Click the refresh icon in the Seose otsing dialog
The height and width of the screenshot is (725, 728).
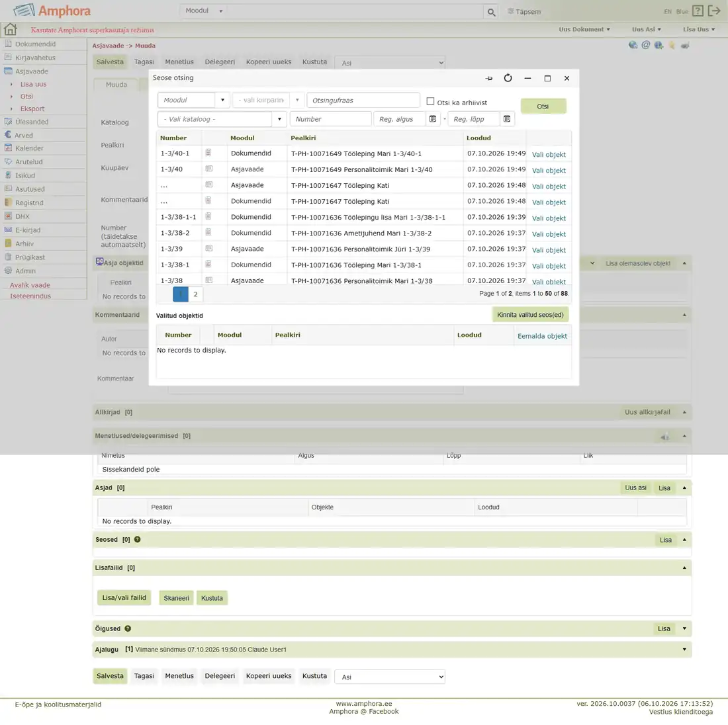(x=508, y=78)
